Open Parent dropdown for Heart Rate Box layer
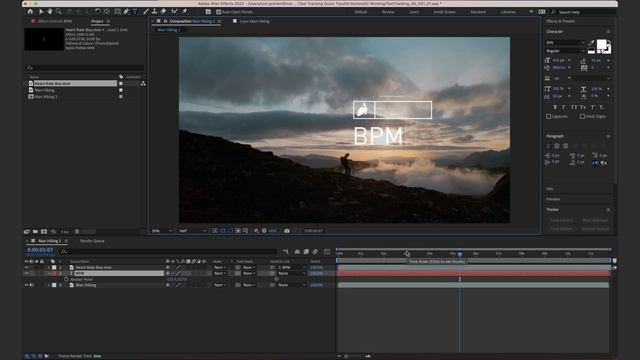This screenshot has height=360, width=640. coord(292,268)
